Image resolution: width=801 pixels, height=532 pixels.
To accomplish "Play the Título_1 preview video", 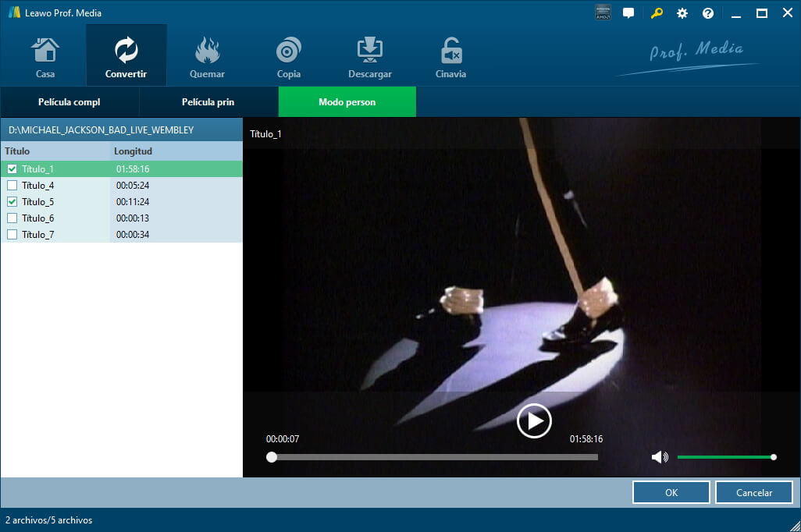I will click(x=534, y=420).
